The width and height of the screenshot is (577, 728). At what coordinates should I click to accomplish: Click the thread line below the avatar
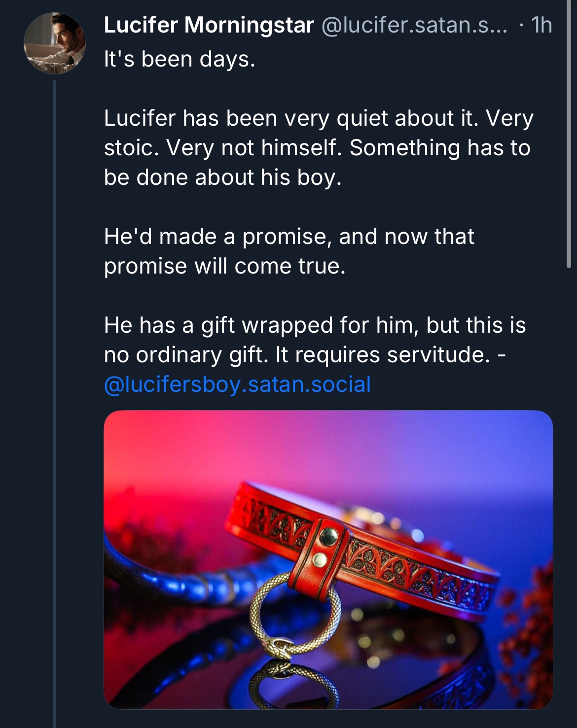click(x=55, y=394)
